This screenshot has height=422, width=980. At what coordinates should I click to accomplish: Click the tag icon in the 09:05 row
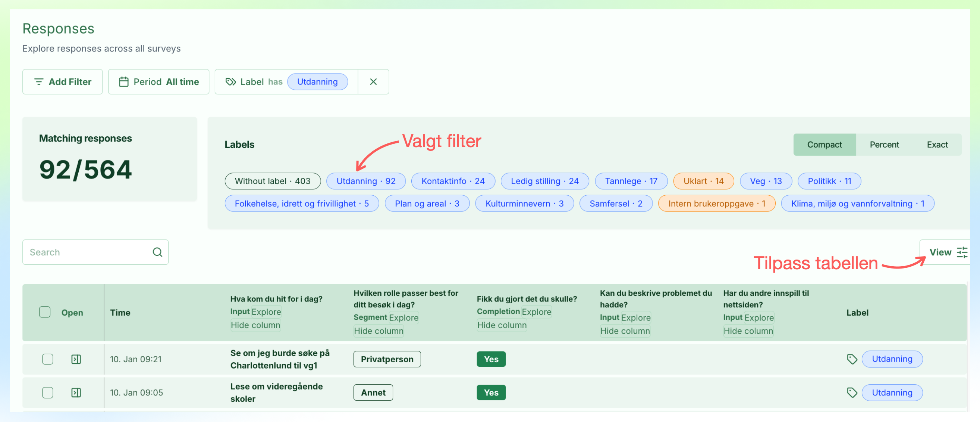pos(852,392)
